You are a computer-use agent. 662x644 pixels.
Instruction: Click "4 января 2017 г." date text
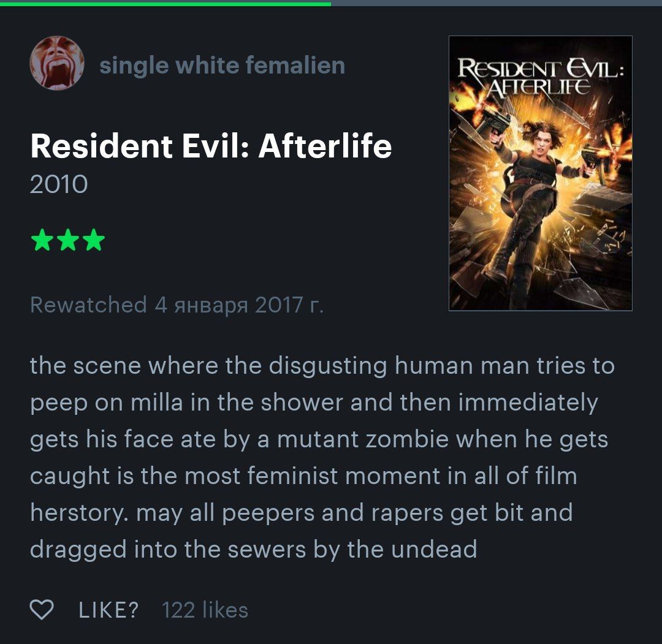[239, 305]
